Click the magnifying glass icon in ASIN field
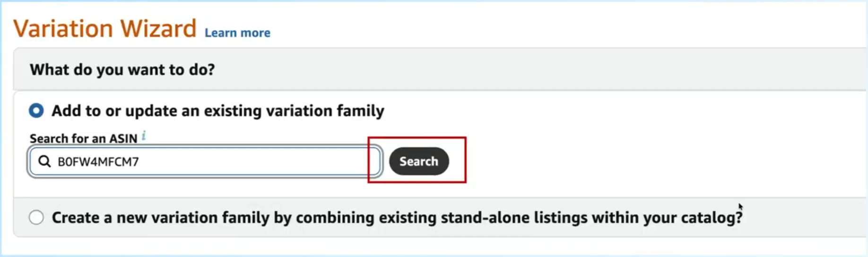 click(x=44, y=162)
